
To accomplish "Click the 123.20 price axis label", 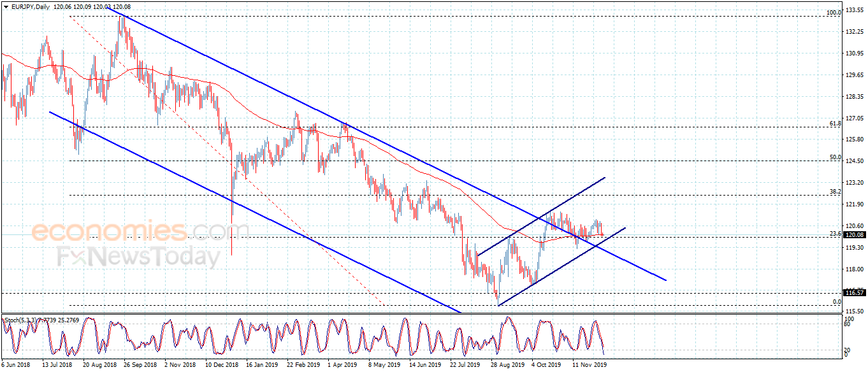I will tap(854, 183).
